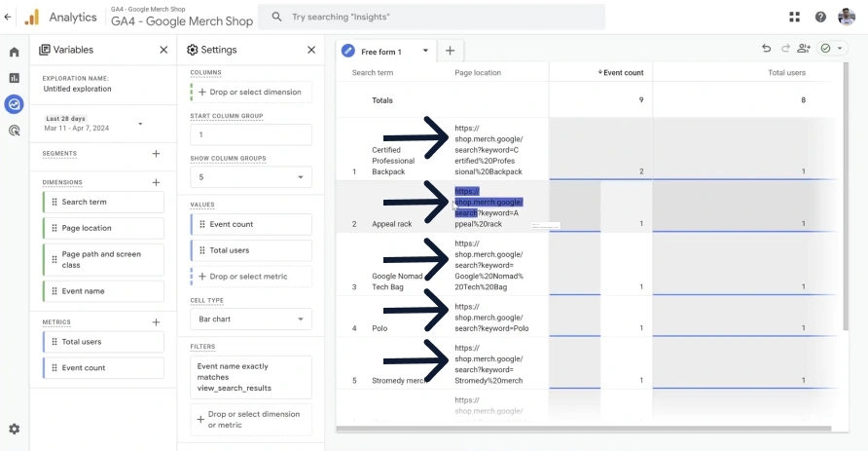Edit the Untitled exploration name field
Screen dimensions: 868x451
coord(78,89)
